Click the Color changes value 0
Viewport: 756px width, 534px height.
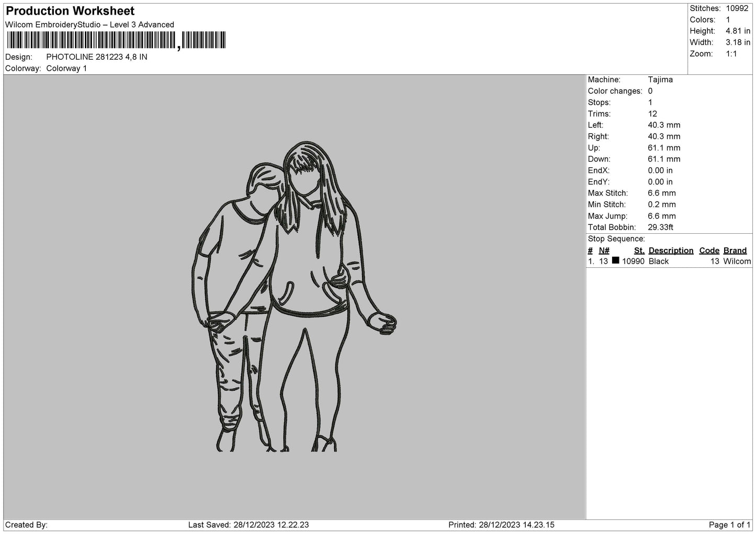(x=650, y=91)
